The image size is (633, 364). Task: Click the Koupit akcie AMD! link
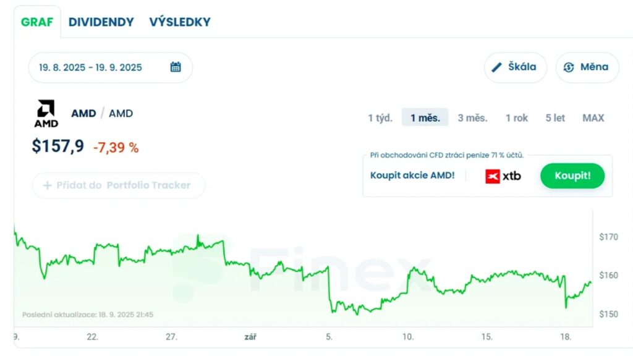tap(412, 176)
